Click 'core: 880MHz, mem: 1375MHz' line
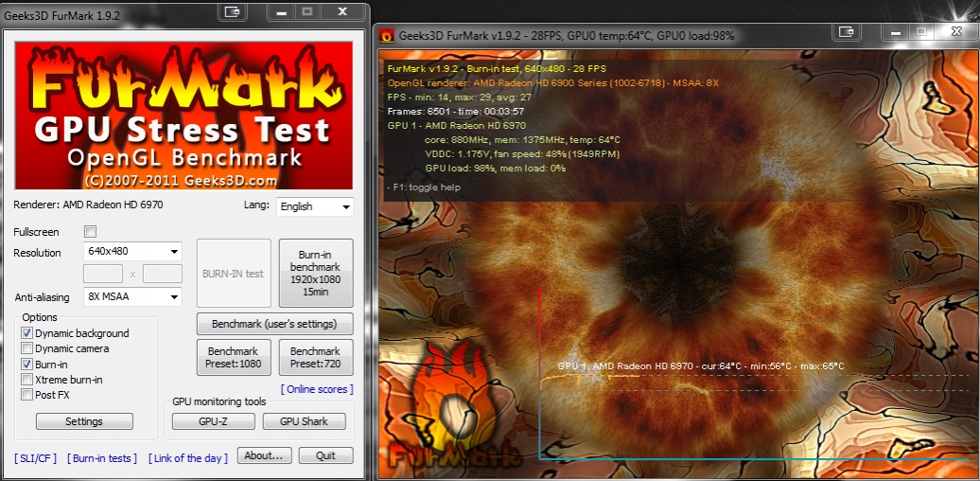The width and height of the screenshot is (980, 481). click(x=522, y=139)
